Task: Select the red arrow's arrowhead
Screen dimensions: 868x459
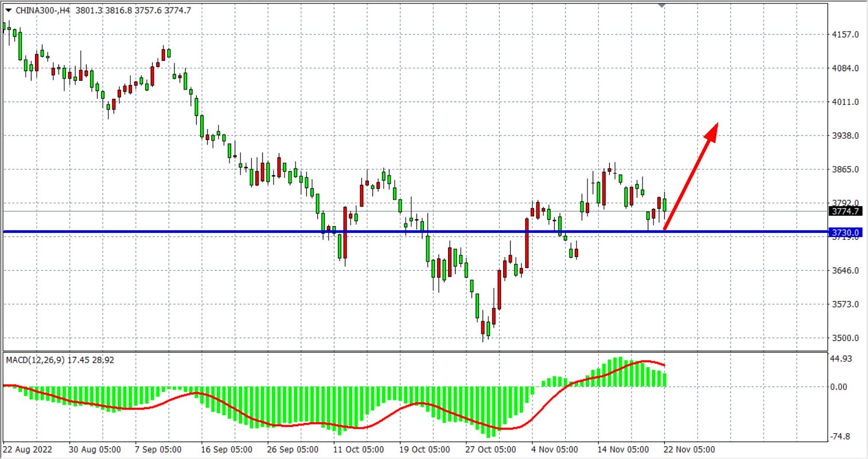Action: 712,131
